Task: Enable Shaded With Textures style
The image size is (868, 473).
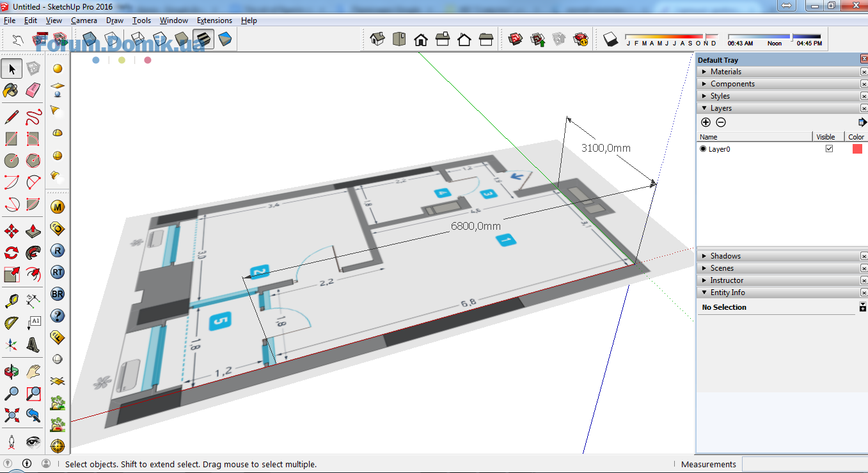Action: coord(203,39)
